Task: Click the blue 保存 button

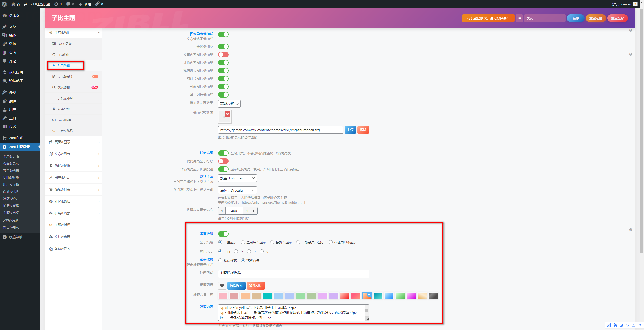Action: click(x=575, y=18)
